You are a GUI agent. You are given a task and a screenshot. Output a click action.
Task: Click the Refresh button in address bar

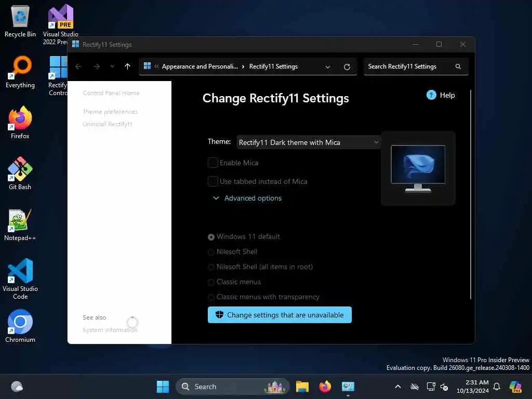(347, 67)
